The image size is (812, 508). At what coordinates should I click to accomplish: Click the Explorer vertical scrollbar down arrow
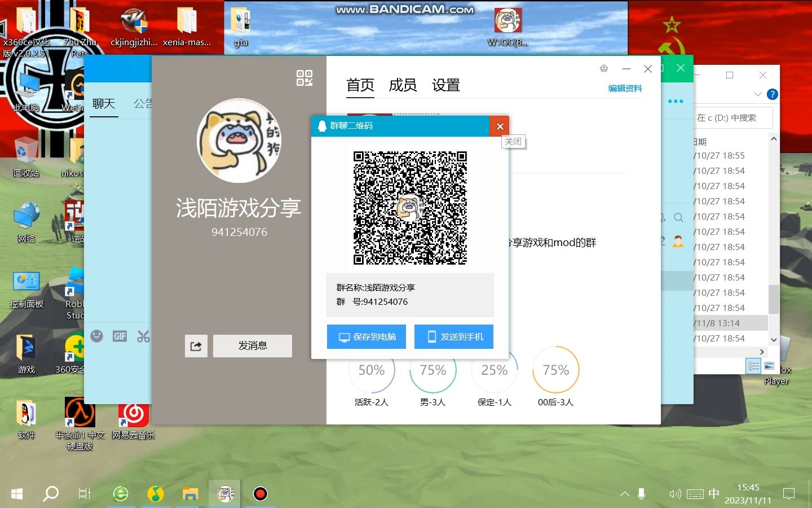tap(774, 340)
